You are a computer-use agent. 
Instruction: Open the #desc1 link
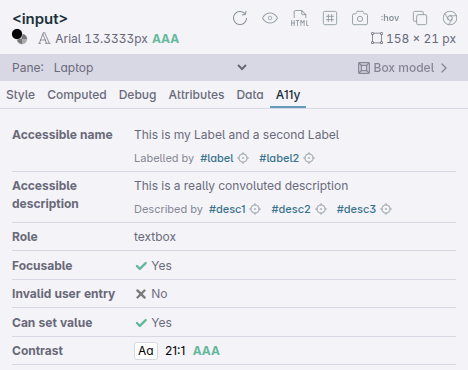click(227, 209)
